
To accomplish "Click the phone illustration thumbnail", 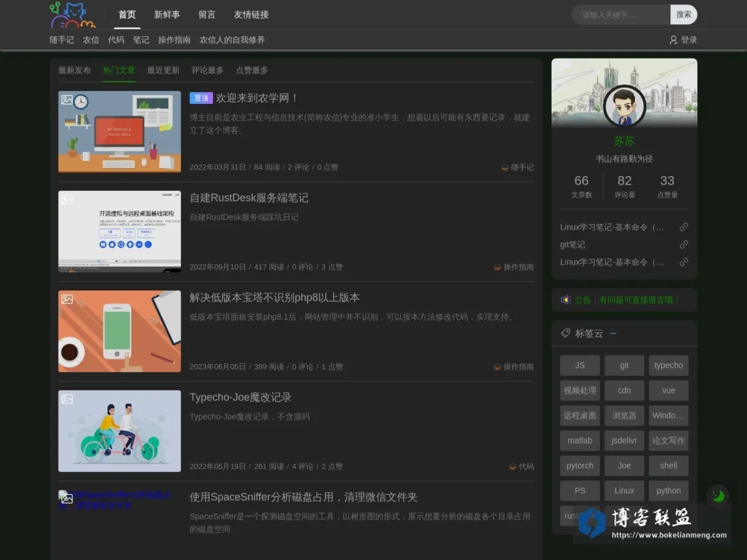I will click(120, 331).
